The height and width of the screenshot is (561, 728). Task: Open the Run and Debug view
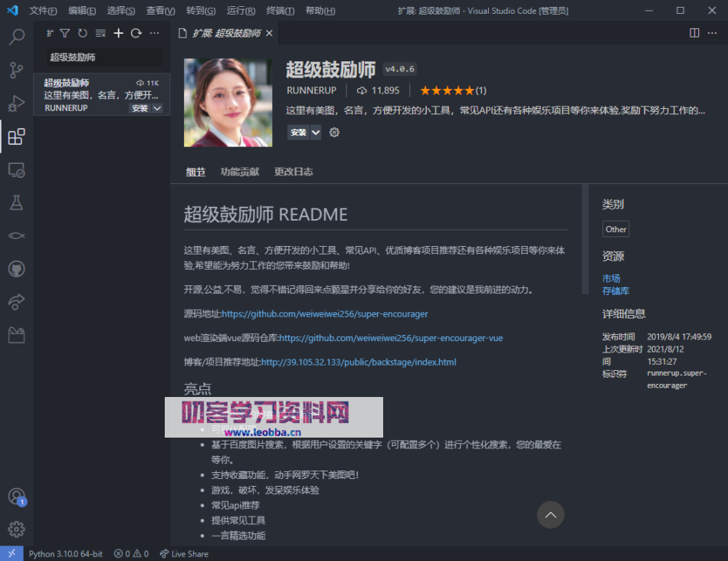point(16,103)
